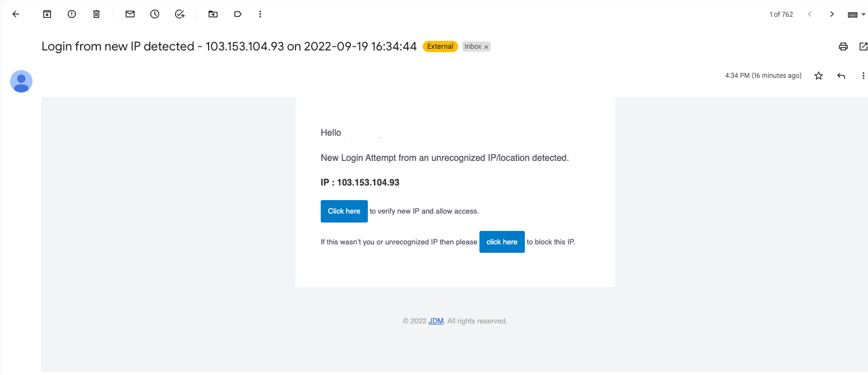Go back to the inbox list
Image resolution: width=868 pixels, height=375 pixels.
[16, 14]
